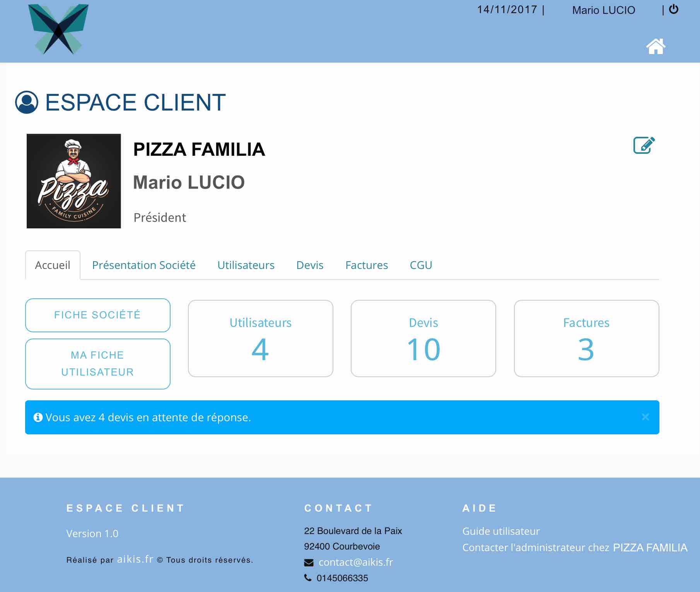Open the CGU tab
This screenshot has width=700, height=592.
coord(421,265)
